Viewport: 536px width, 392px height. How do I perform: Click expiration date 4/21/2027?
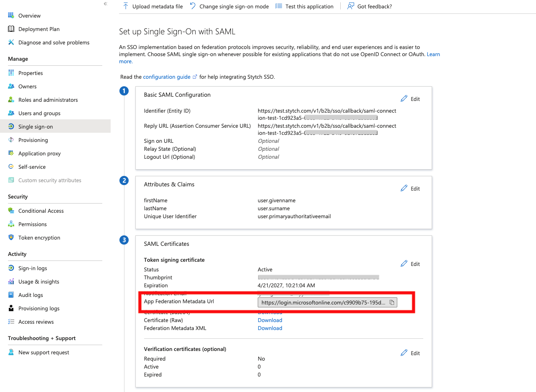(x=286, y=286)
